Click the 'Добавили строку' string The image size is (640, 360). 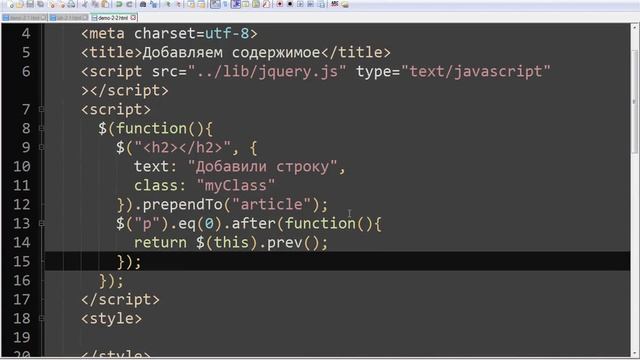coord(262,167)
